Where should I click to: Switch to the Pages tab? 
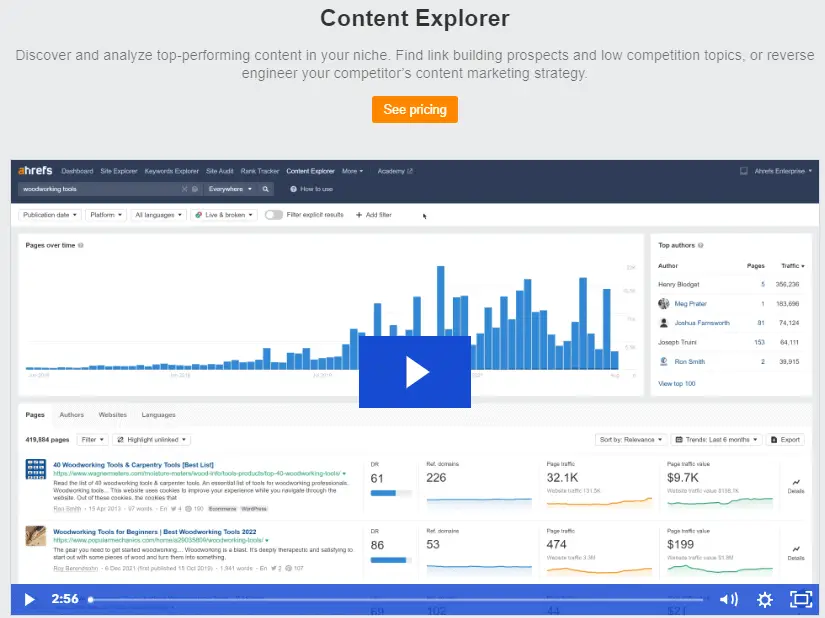point(35,414)
